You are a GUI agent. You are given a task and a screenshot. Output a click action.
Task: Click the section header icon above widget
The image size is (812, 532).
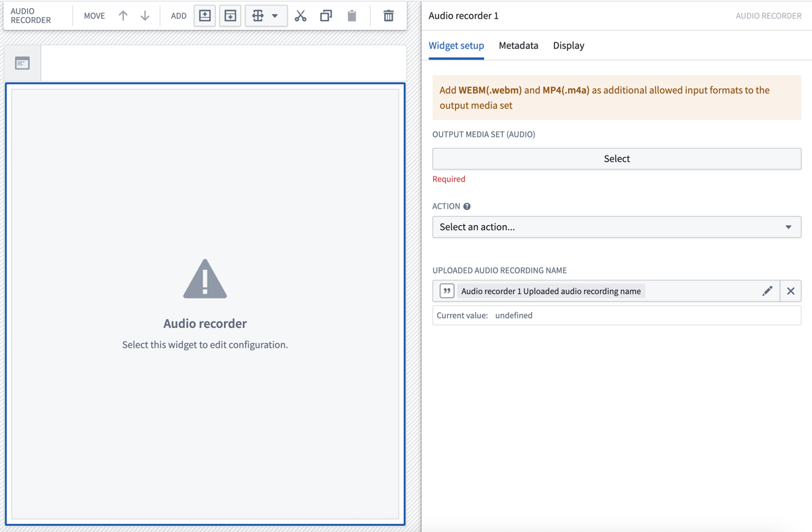(23, 63)
